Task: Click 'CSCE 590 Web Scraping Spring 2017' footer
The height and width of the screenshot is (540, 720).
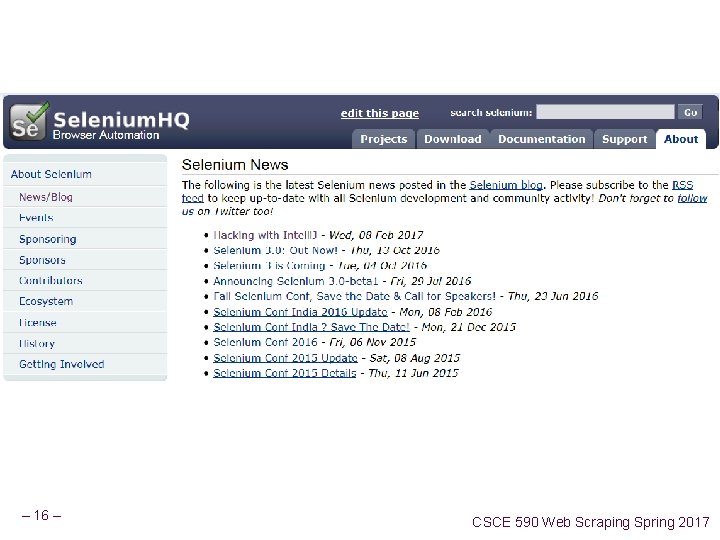Action: click(x=591, y=522)
